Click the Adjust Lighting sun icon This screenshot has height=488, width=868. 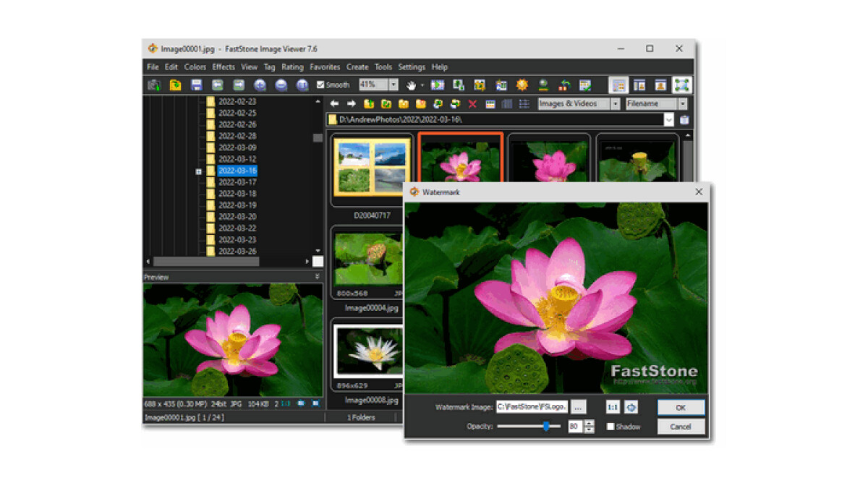tap(522, 85)
